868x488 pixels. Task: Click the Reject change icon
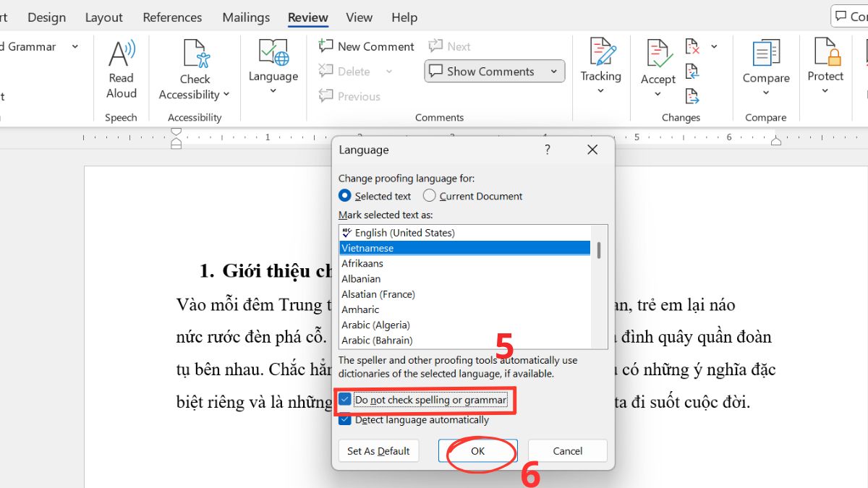point(692,47)
